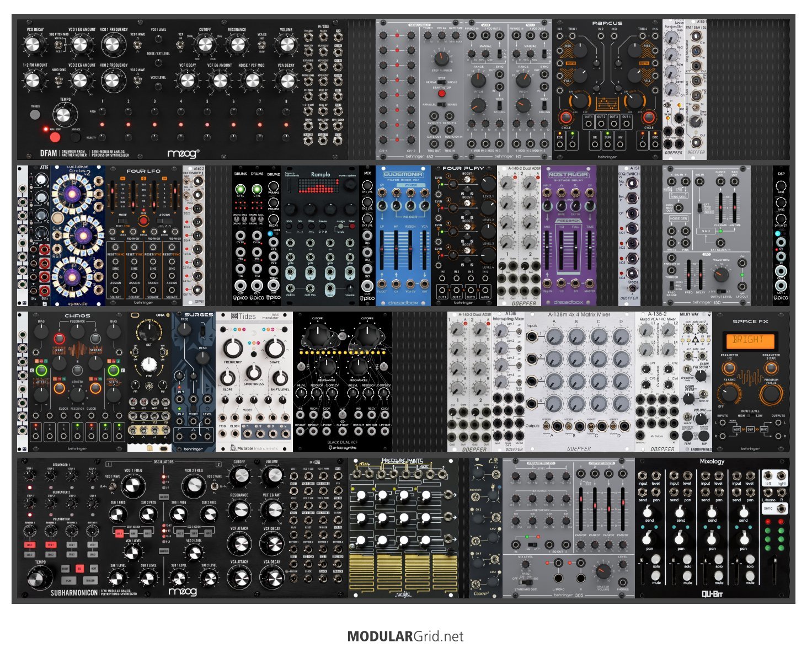Select the DFAM VOLUME knob

pyautogui.click(x=286, y=46)
